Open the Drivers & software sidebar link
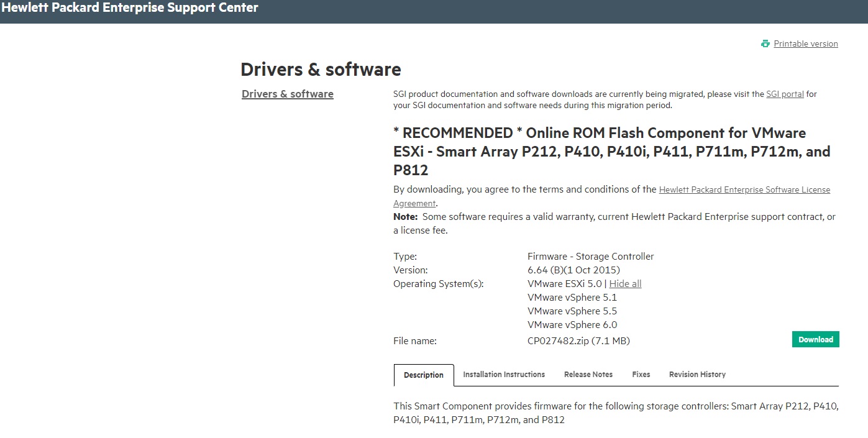868x438 pixels. pos(288,94)
